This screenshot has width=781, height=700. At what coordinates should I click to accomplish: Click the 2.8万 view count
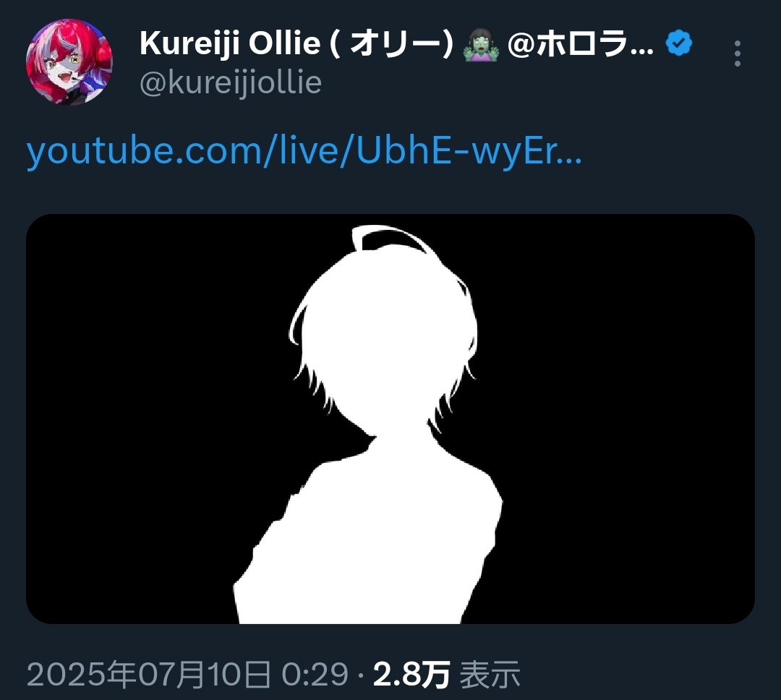coord(411,675)
